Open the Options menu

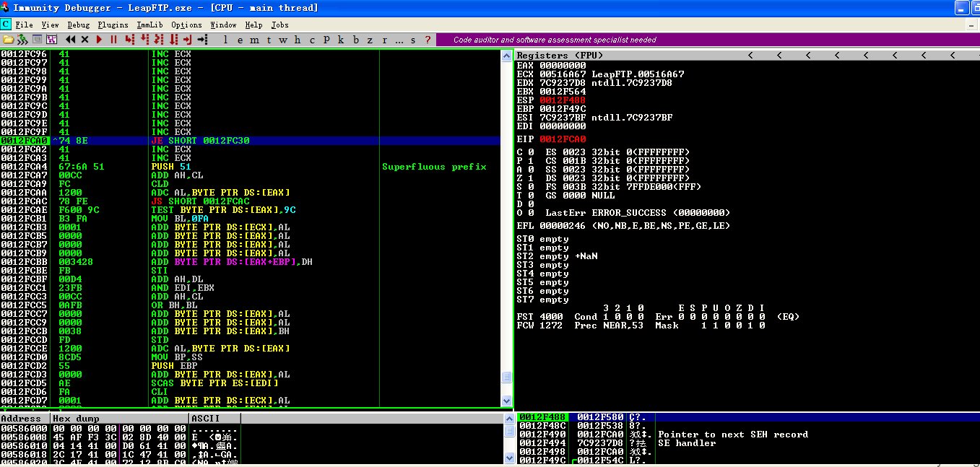tap(186, 25)
